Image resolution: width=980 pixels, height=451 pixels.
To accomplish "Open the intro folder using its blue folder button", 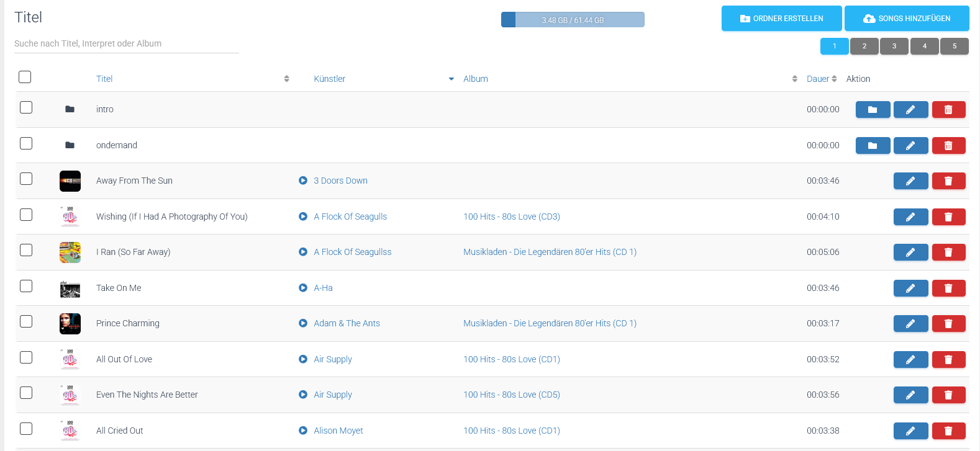I will pos(873,110).
